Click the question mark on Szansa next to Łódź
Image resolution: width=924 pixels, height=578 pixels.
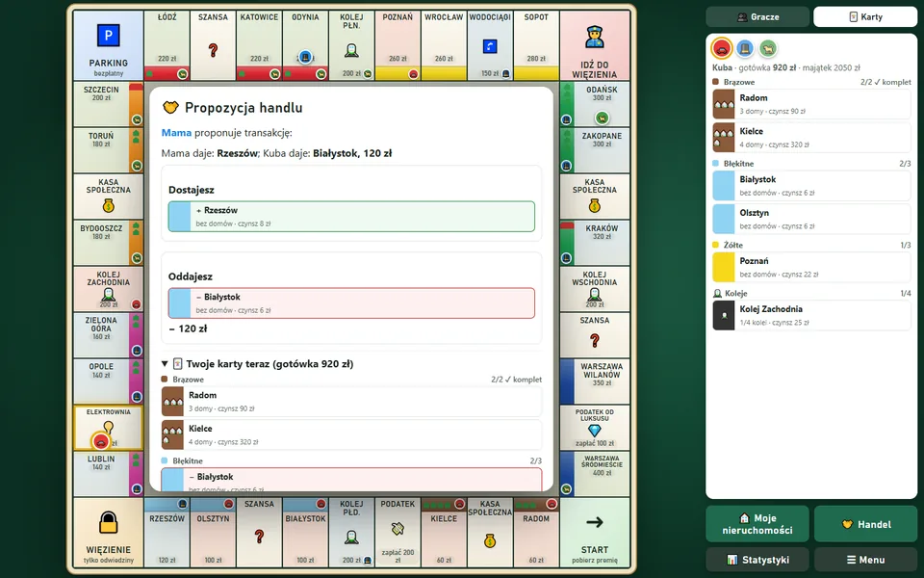214,51
